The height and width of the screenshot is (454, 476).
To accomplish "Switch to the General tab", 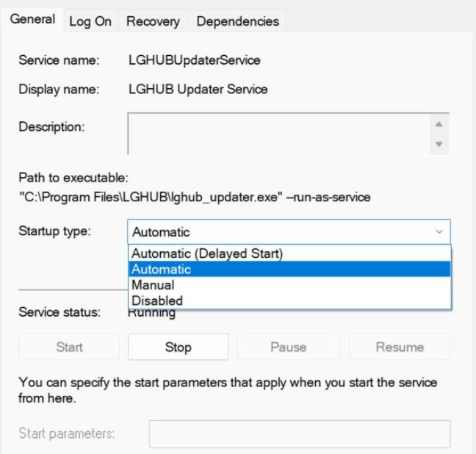I will click(32, 19).
